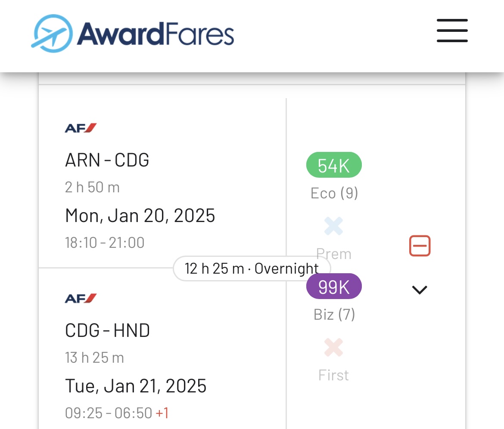Click the ARN - CDG route text
The width and height of the screenshot is (504, 429).
point(107,160)
